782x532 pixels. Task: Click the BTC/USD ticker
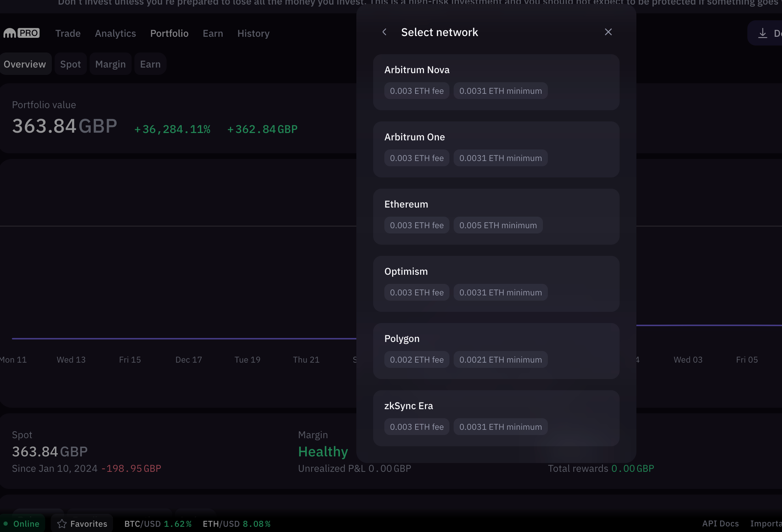[158, 524]
